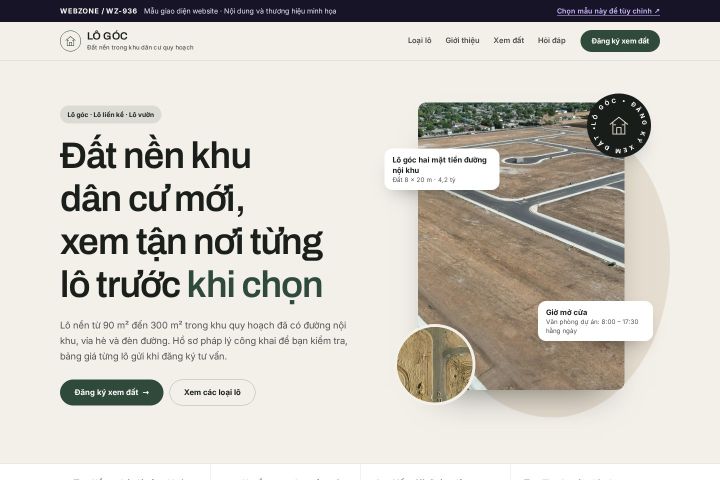Click the green khi chọn heading text
Viewport: 720px width, 480px height.
pyautogui.click(x=255, y=285)
